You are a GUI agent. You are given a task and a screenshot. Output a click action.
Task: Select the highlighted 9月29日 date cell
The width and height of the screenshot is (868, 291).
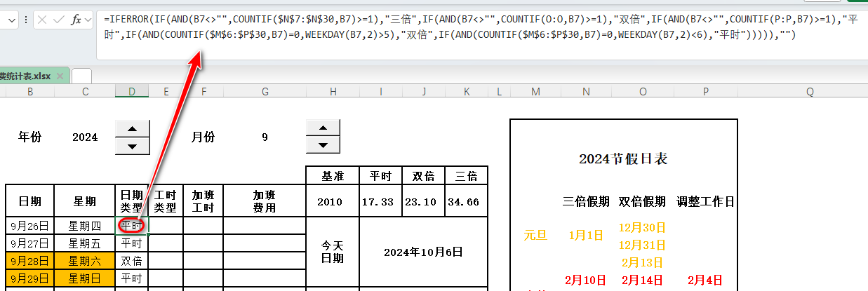pos(30,278)
